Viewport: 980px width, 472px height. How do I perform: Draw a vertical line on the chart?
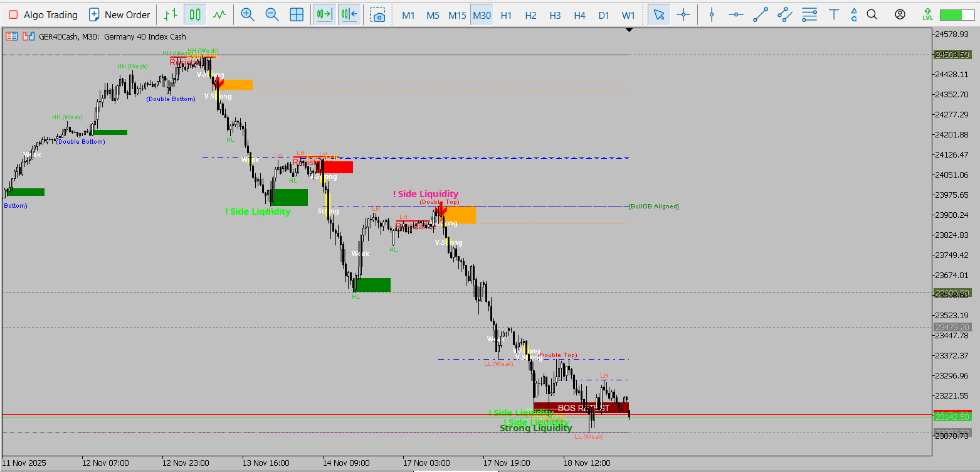tap(712, 14)
